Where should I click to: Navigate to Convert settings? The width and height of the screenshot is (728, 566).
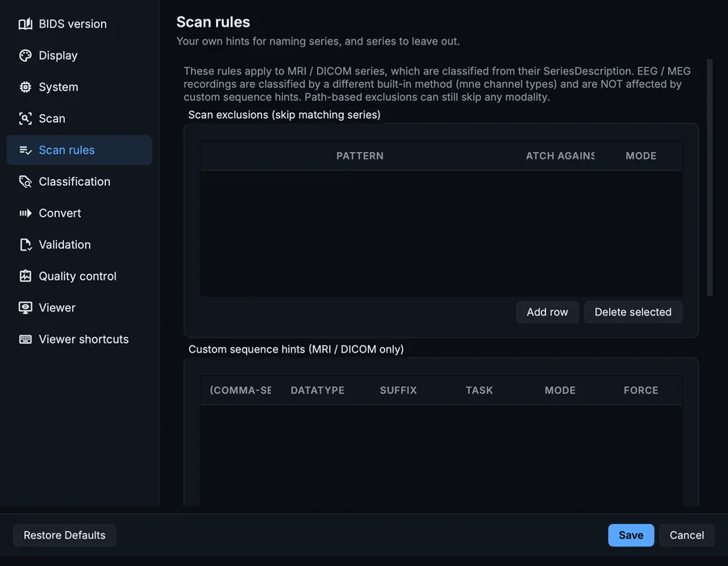coord(79,213)
